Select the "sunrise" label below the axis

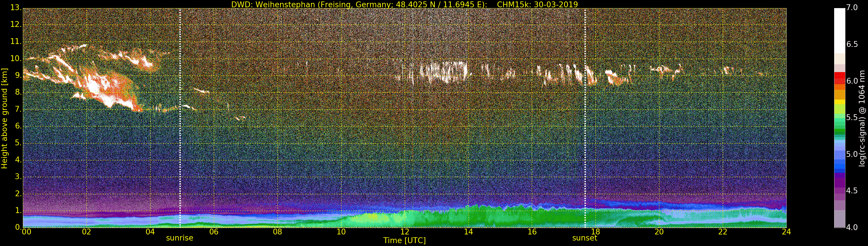coord(180,238)
